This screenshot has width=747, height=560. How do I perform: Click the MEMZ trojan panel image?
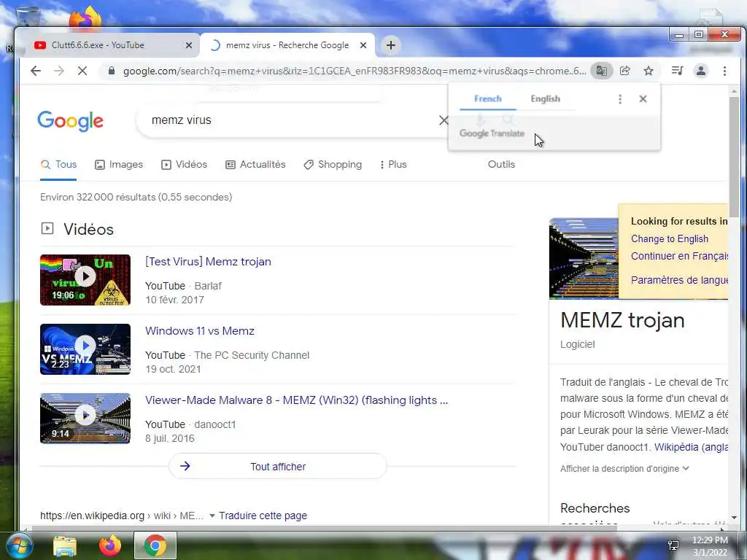coord(584,259)
